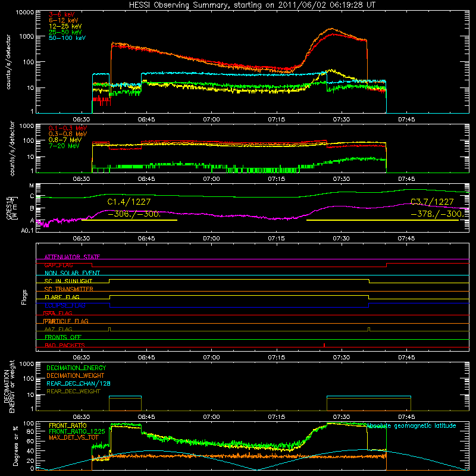
Task: Click the 'DECIMATION ENERGY or weight' axis title
Action: pos(10,386)
